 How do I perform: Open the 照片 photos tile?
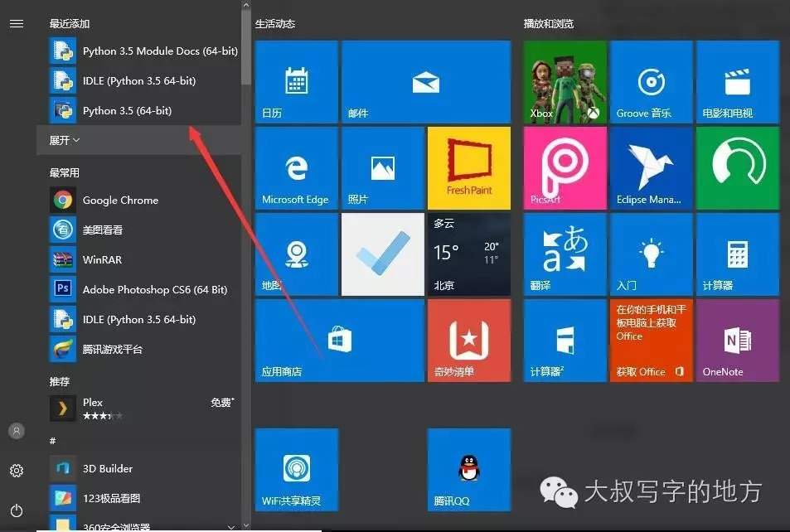tap(382, 168)
